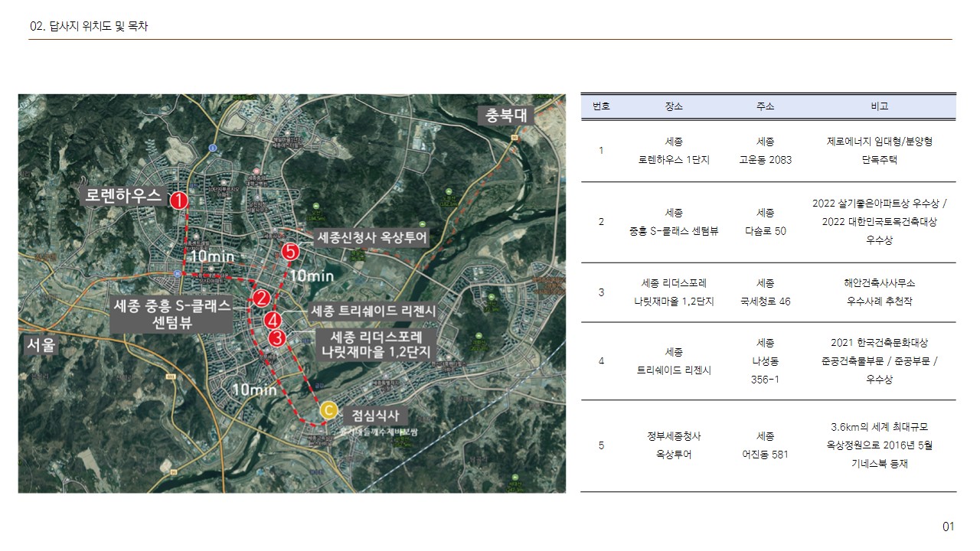Click the 나성동 356-1 address cell
The image size is (980, 551).
[x=765, y=361]
